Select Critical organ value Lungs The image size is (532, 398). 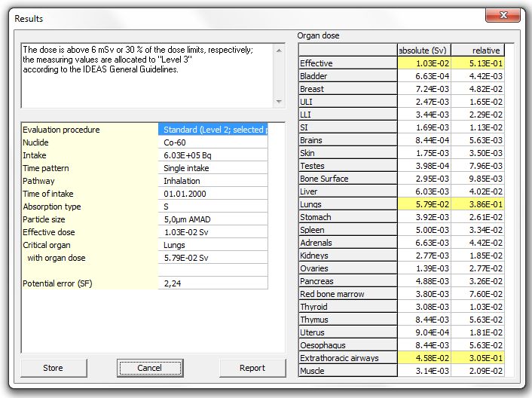[x=213, y=245]
